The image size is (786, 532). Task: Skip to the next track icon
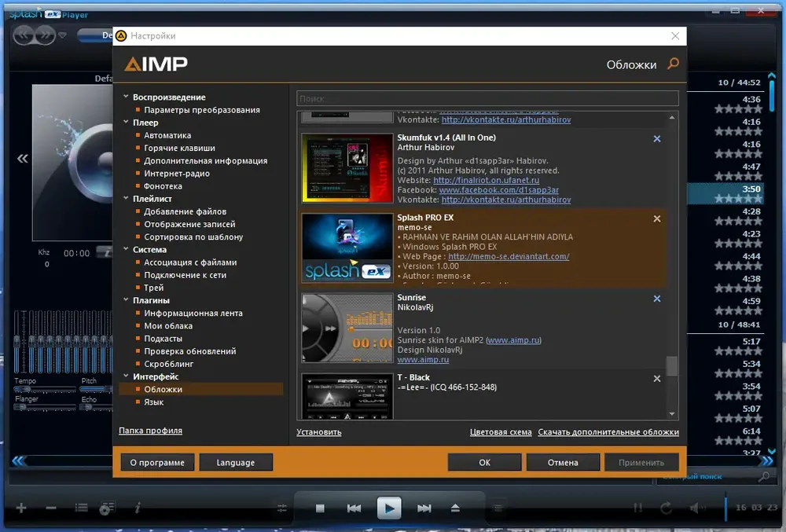(424, 508)
